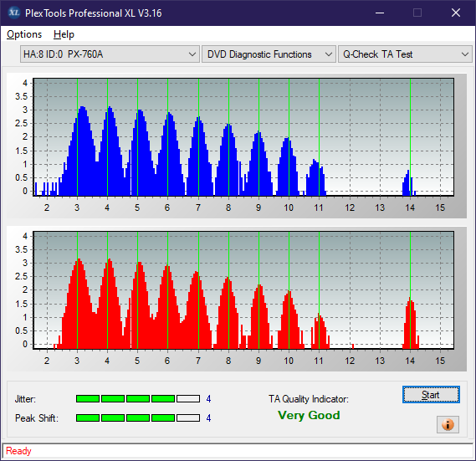
Task: Click the orange info icon button
Action: point(448,424)
